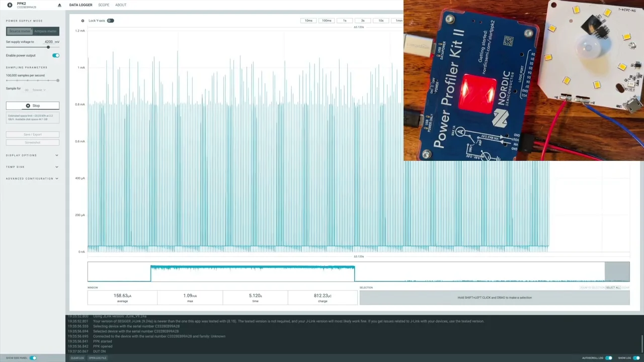
Task: Click the eject device icon next to PPK2
Action: click(x=59, y=5)
